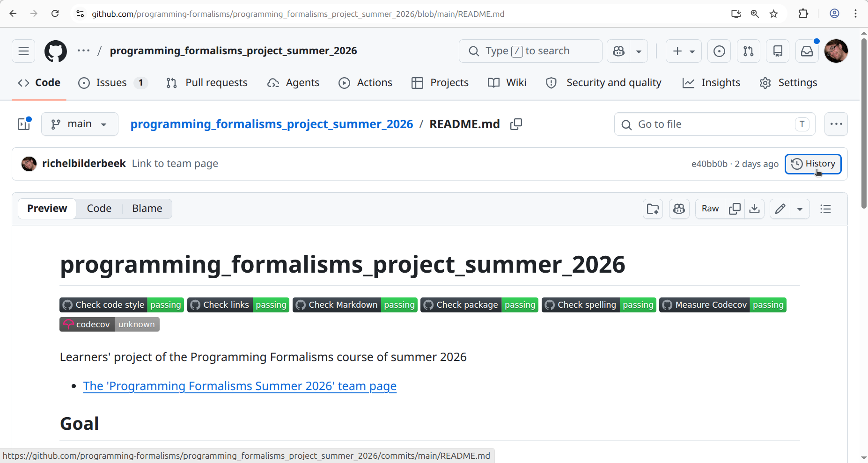Open the 'Check Markdown' badge
Viewport: 868px width, 463px height.
coord(355,305)
